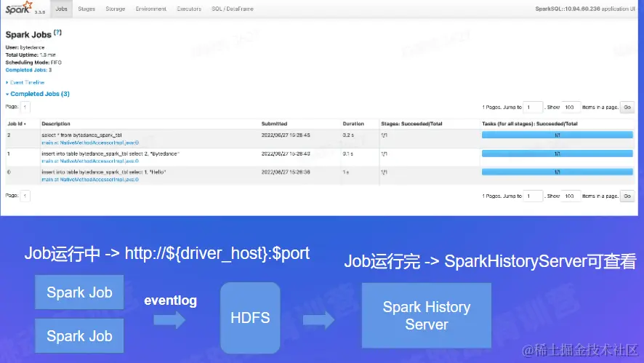This screenshot has width=644, height=363.
Task: Click the Sort by Stages: Succeeded/Total header
Action: click(411, 124)
